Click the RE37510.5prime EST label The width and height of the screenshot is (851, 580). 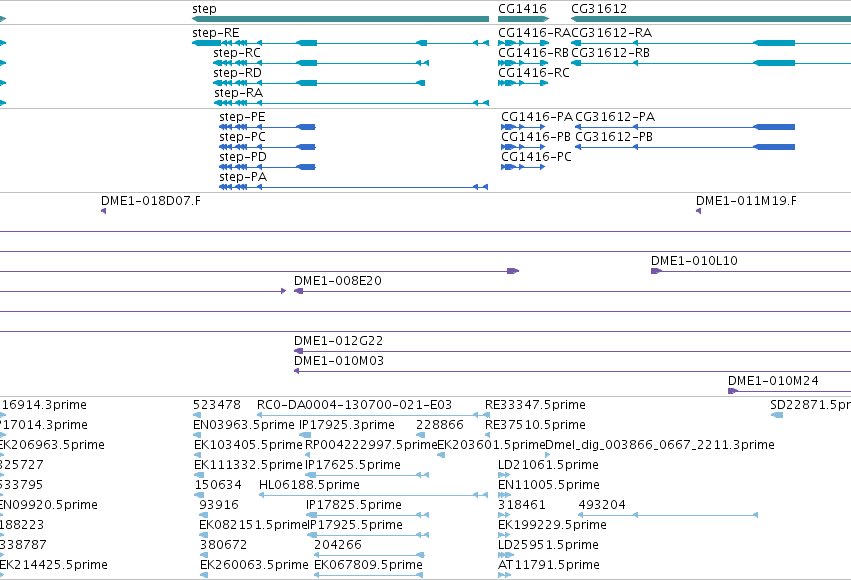click(x=535, y=425)
